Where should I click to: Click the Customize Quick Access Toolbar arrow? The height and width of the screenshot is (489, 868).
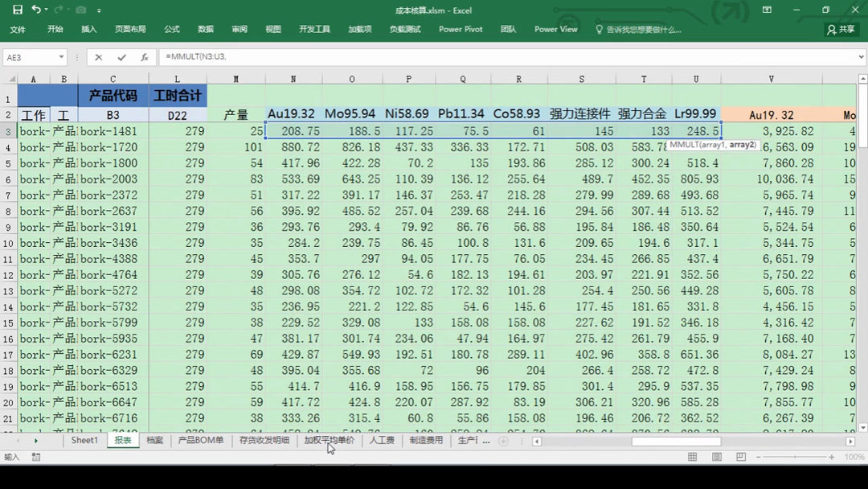98,10
